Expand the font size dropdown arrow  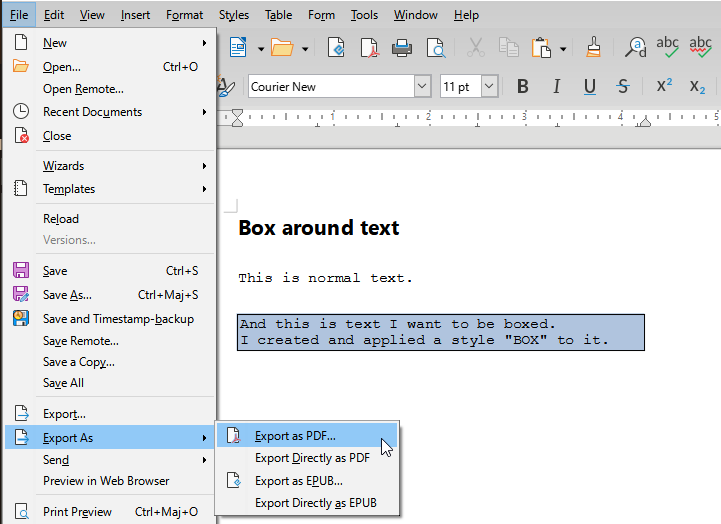(490, 86)
